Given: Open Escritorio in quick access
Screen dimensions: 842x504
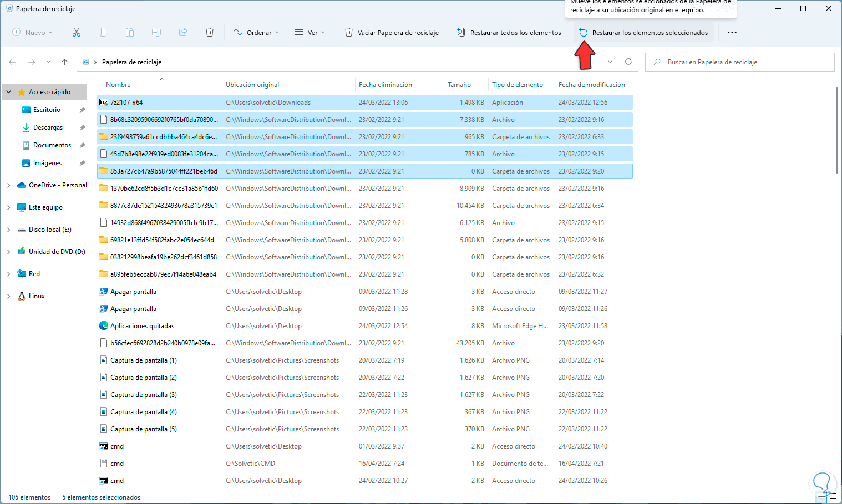Looking at the screenshot, I should click(x=47, y=110).
